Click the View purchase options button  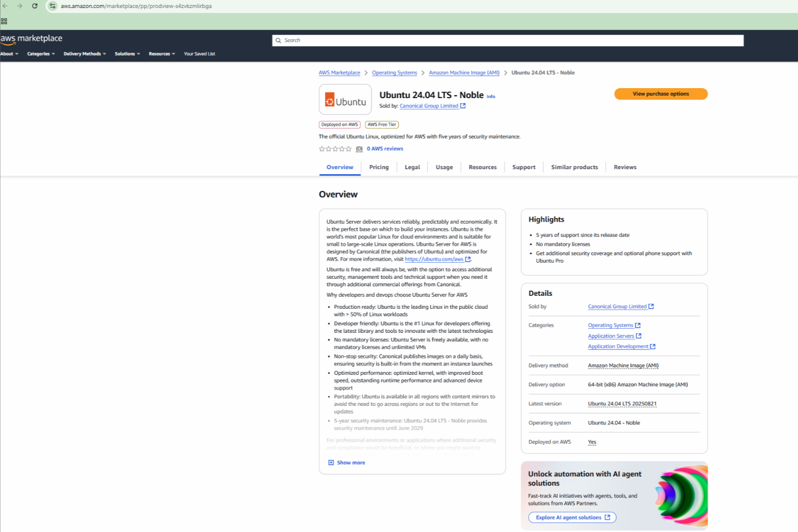(x=660, y=94)
